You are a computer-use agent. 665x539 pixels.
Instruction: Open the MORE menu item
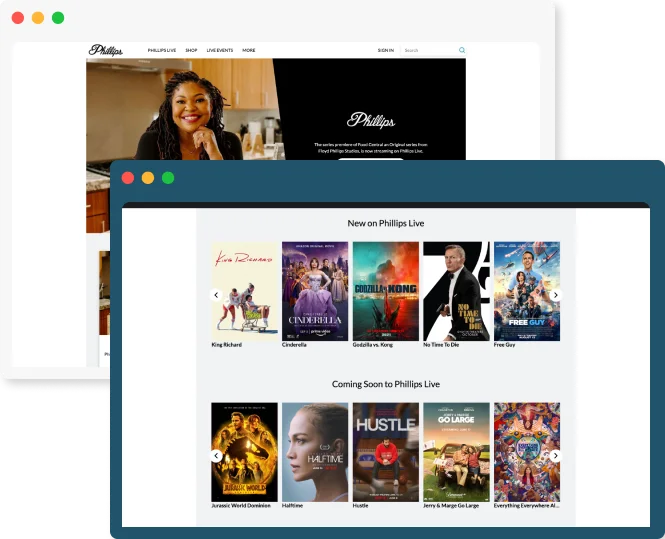249,50
